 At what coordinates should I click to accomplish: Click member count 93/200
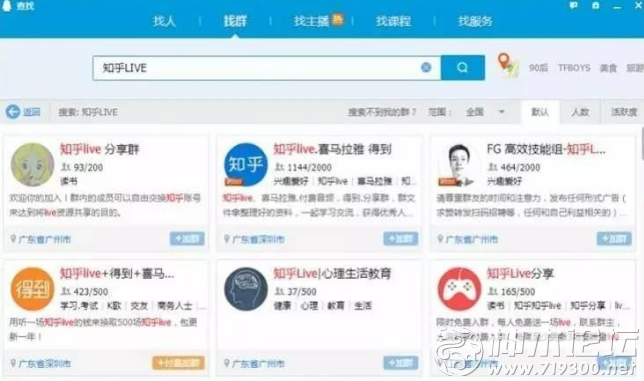click(88, 168)
